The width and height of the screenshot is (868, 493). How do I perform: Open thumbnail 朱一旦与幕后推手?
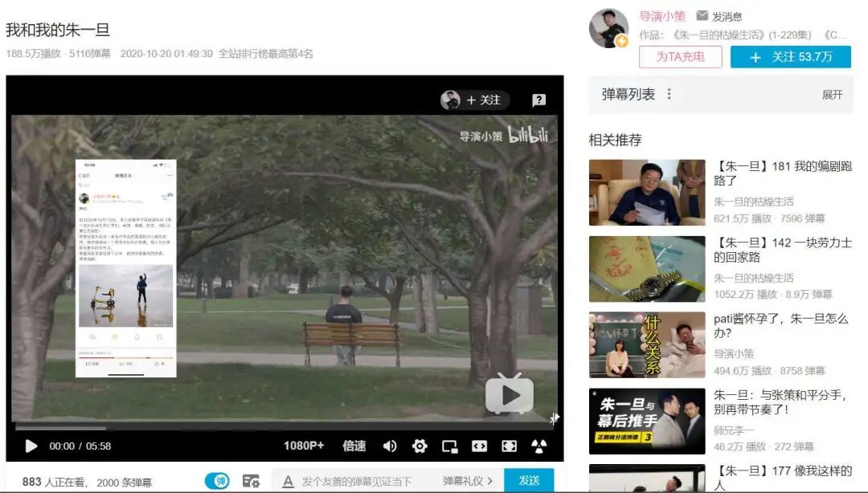tap(647, 421)
